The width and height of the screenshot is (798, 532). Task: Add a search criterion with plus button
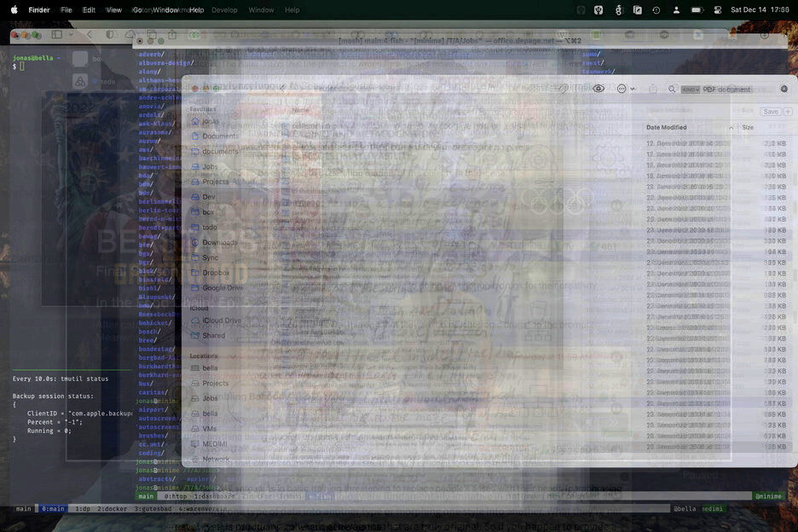coord(788,112)
